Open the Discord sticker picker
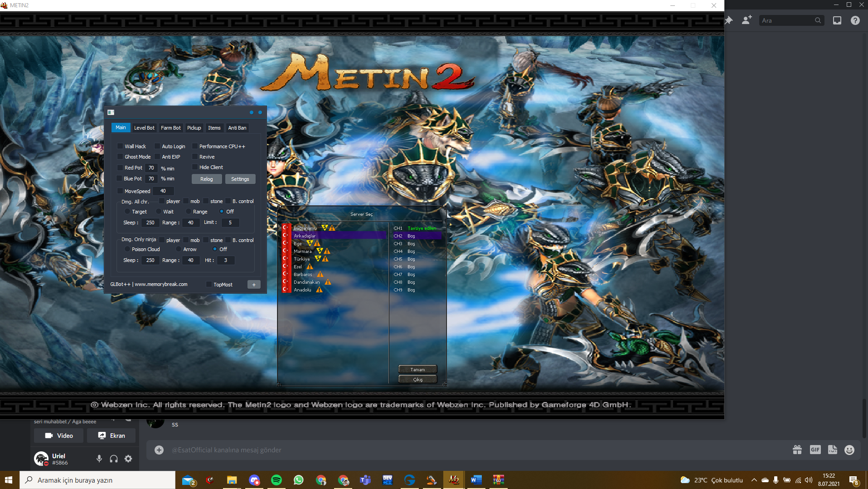 coord(833,450)
